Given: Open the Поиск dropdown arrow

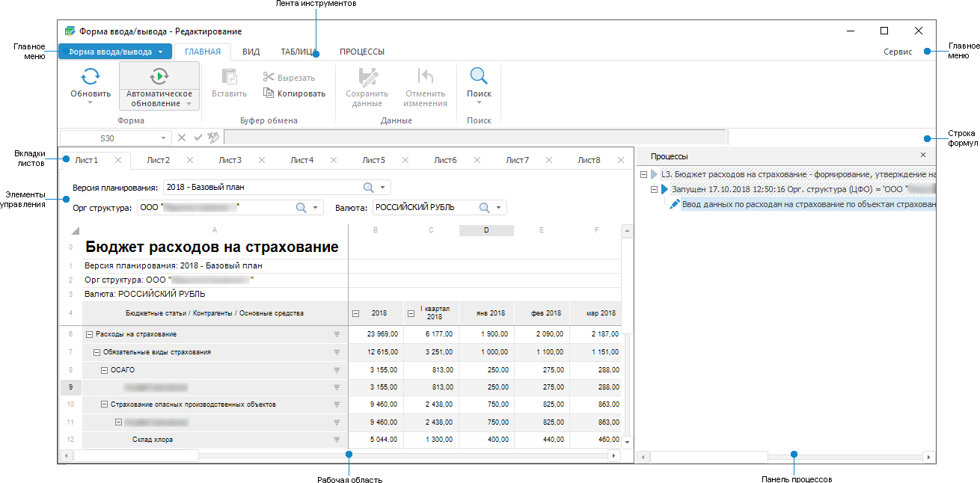Looking at the screenshot, I should pos(479,102).
